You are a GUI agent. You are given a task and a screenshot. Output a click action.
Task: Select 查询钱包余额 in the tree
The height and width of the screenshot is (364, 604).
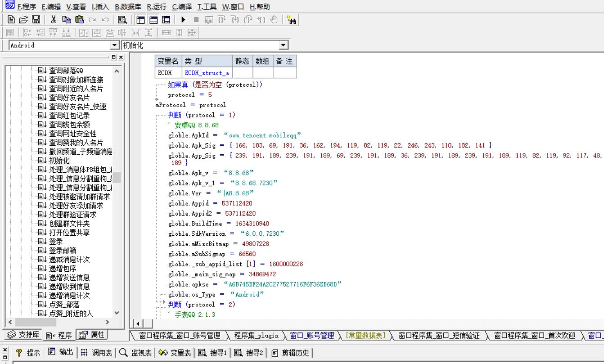tap(69, 125)
